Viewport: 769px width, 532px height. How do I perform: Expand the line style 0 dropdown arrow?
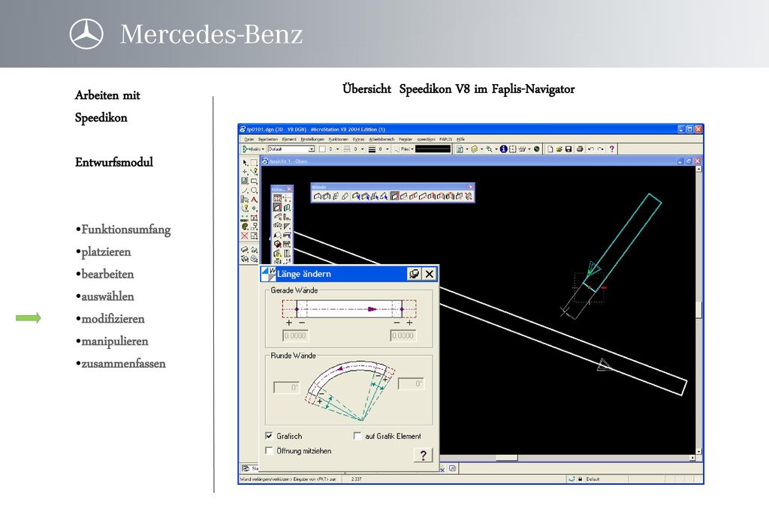click(x=363, y=149)
